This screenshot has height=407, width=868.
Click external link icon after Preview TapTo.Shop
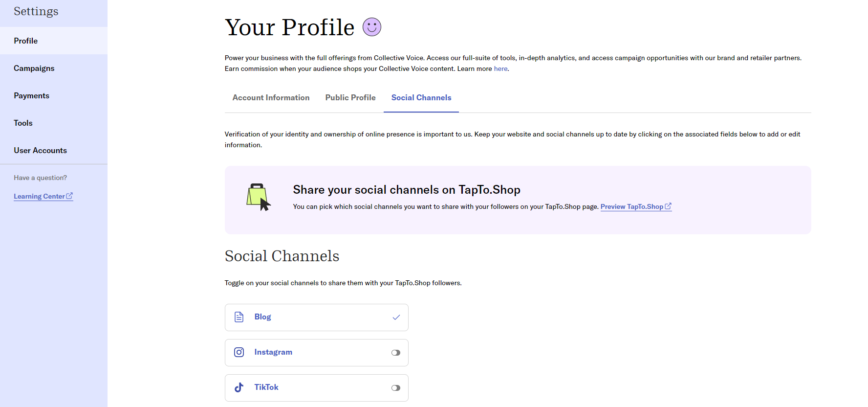click(668, 206)
